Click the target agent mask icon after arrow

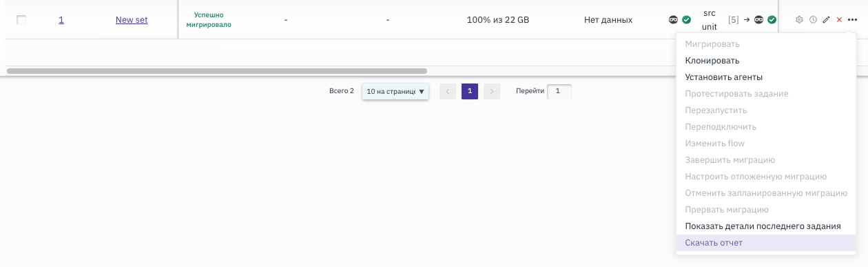(x=759, y=20)
